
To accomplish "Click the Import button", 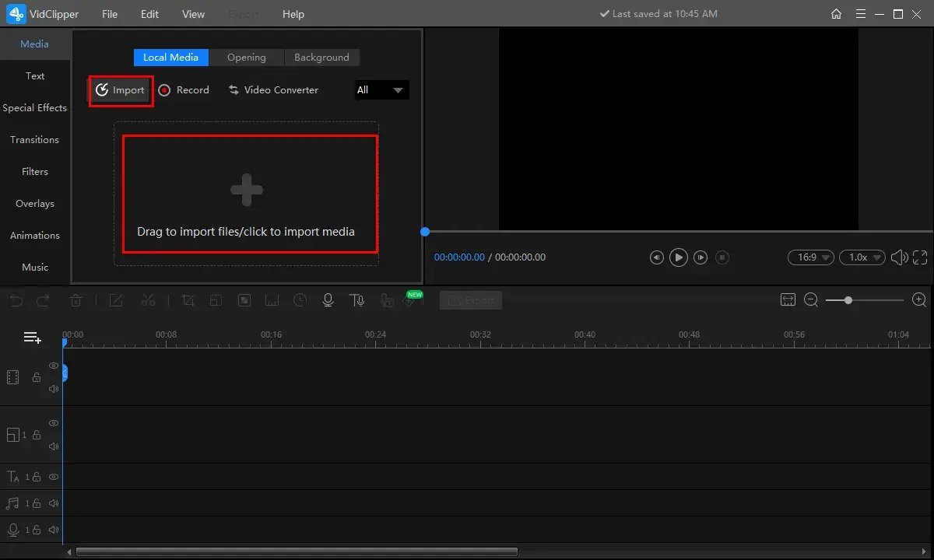I will point(121,90).
